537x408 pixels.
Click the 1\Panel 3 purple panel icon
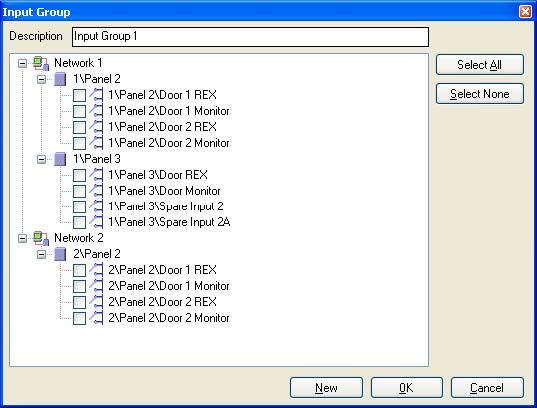tap(60, 159)
